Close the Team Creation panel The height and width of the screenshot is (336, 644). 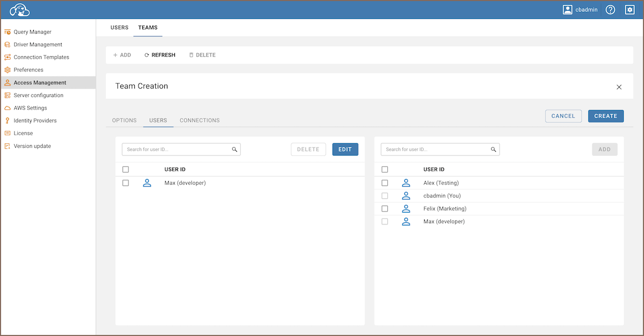pyautogui.click(x=619, y=87)
